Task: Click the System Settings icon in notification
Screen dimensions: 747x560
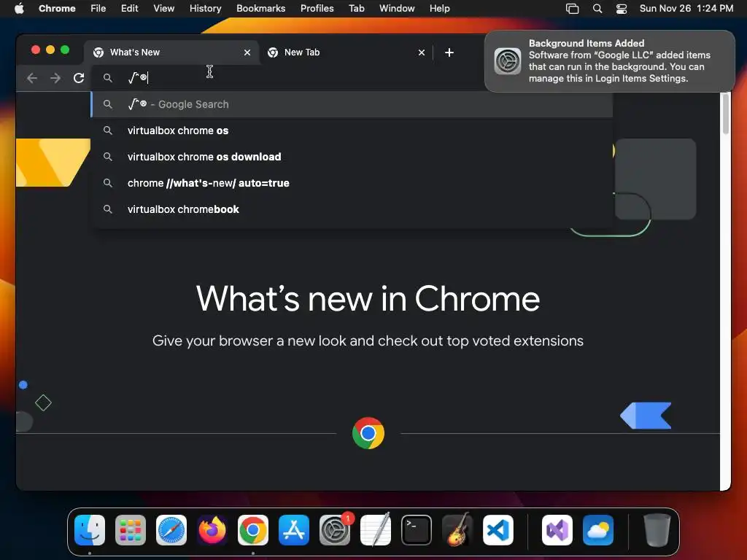Action: point(508,61)
